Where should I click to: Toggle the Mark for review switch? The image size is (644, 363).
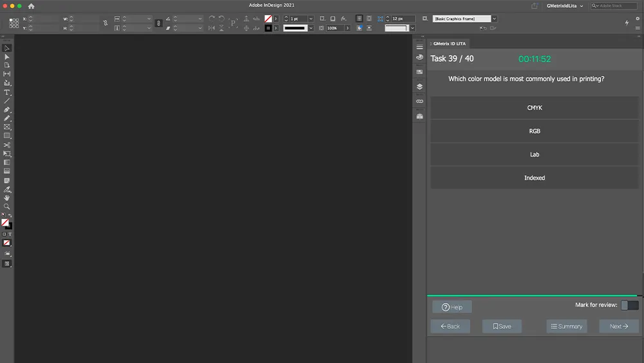[x=630, y=305]
